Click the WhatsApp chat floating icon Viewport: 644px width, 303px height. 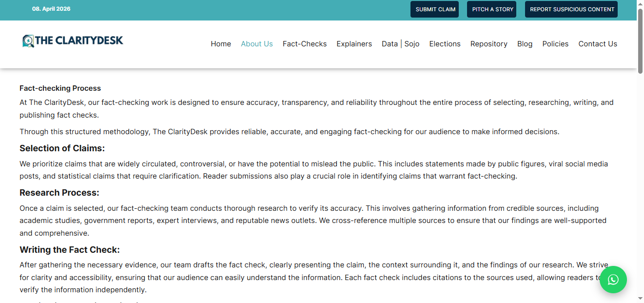[613, 280]
